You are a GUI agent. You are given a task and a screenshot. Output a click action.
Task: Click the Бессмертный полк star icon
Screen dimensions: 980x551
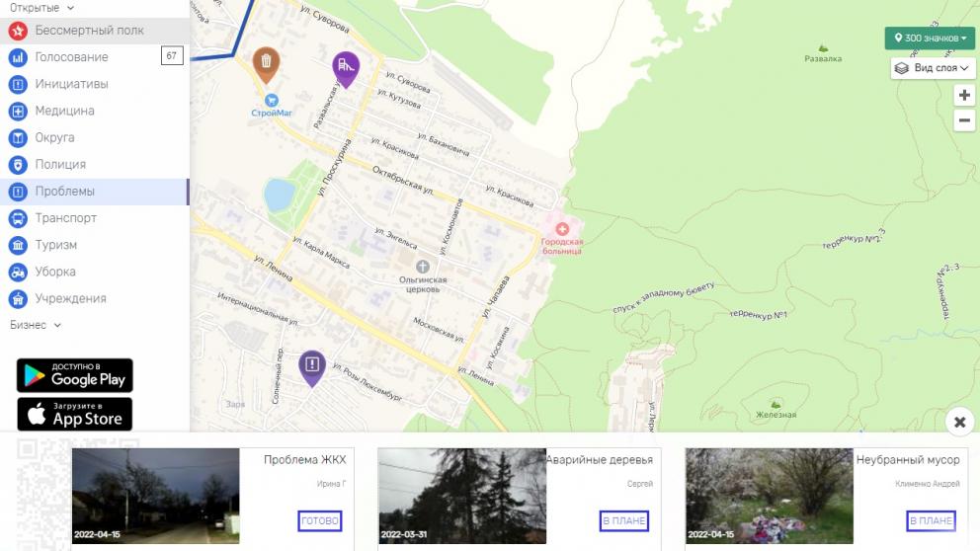point(18,31)
